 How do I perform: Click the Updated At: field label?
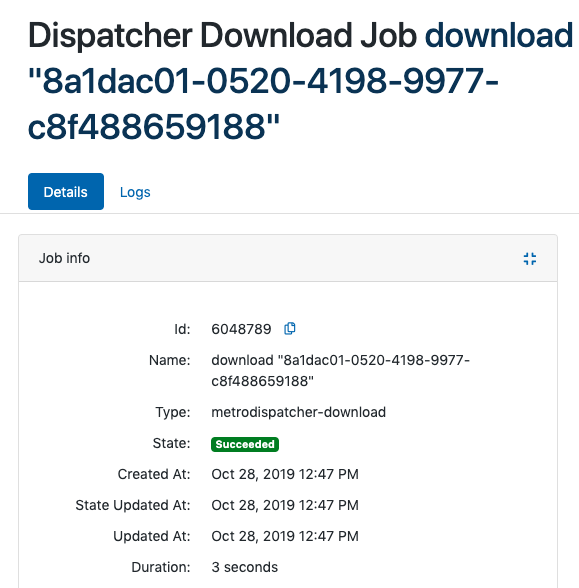(152, 536)
